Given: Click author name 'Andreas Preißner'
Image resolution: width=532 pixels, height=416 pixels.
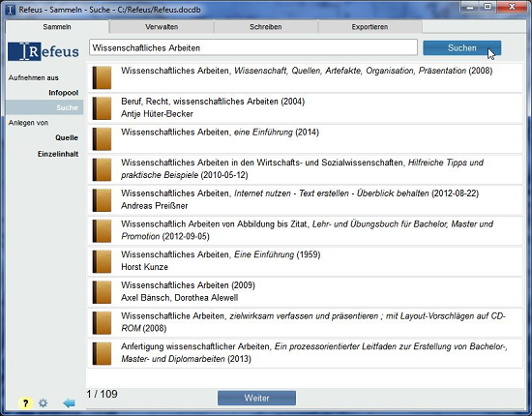Looking at the screenshot, I should [x=155, y=206].
